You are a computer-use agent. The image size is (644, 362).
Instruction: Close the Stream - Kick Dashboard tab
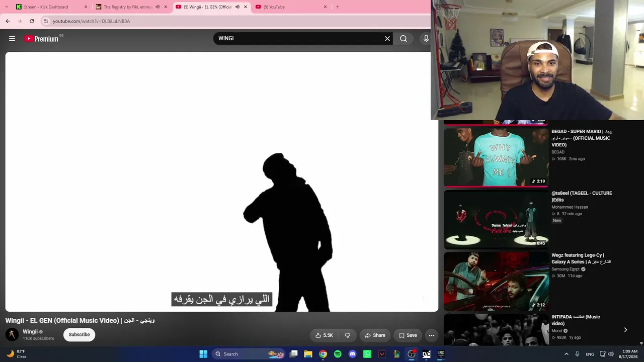click(86, 7)
